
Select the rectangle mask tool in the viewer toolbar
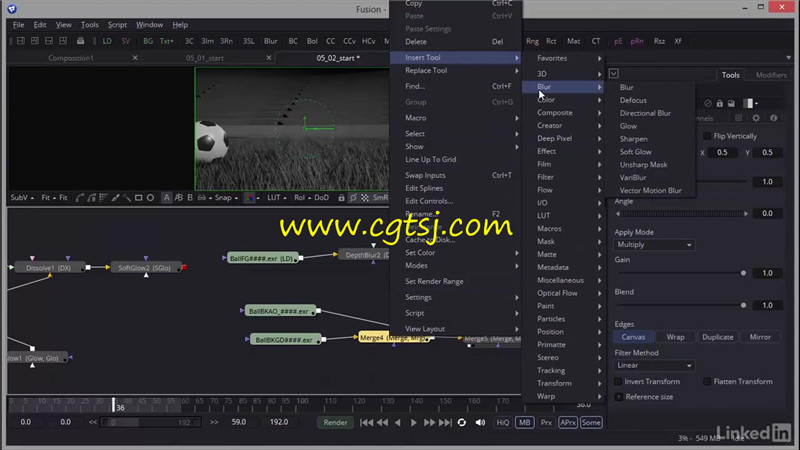click(x=138, y=197)
